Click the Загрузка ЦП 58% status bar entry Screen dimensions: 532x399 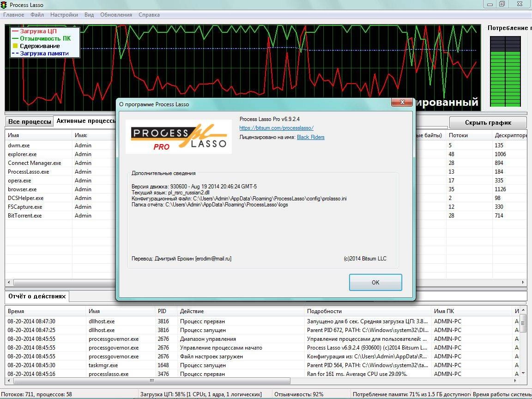click(201, 394)
